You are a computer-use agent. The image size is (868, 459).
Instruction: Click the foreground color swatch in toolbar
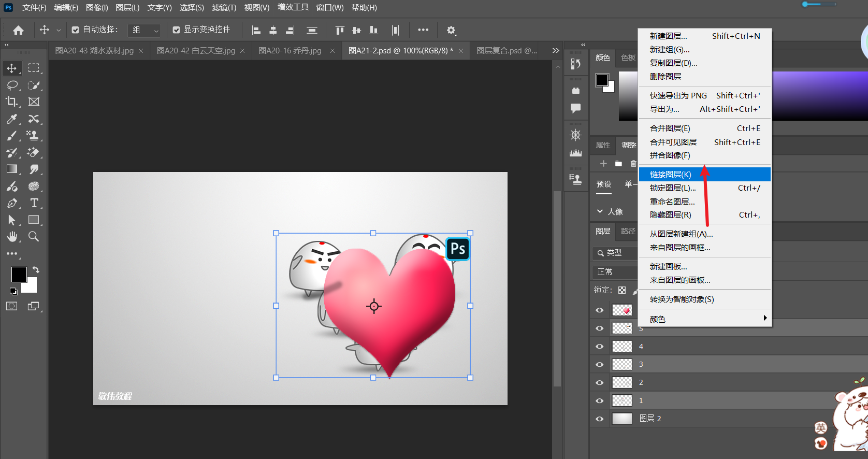[19, 275]
